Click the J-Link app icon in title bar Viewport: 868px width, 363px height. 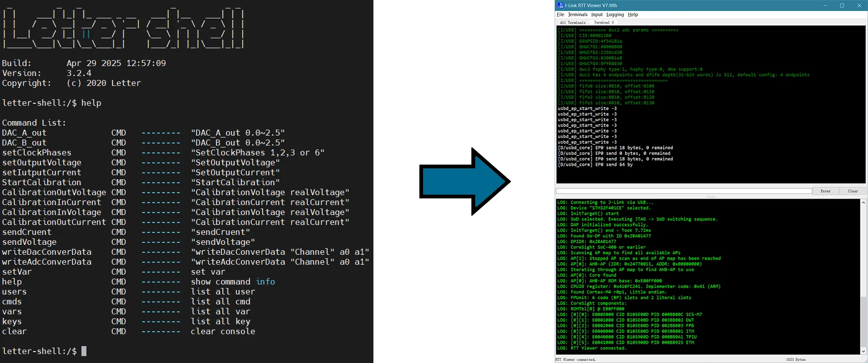pos(560,5)
